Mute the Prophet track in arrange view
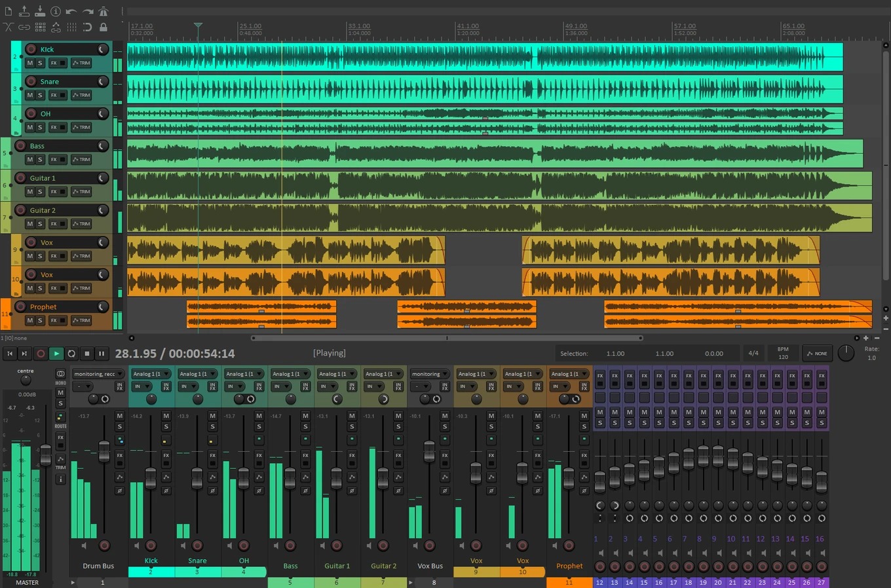Screen dimensions: 891x588 click(29, 320)
